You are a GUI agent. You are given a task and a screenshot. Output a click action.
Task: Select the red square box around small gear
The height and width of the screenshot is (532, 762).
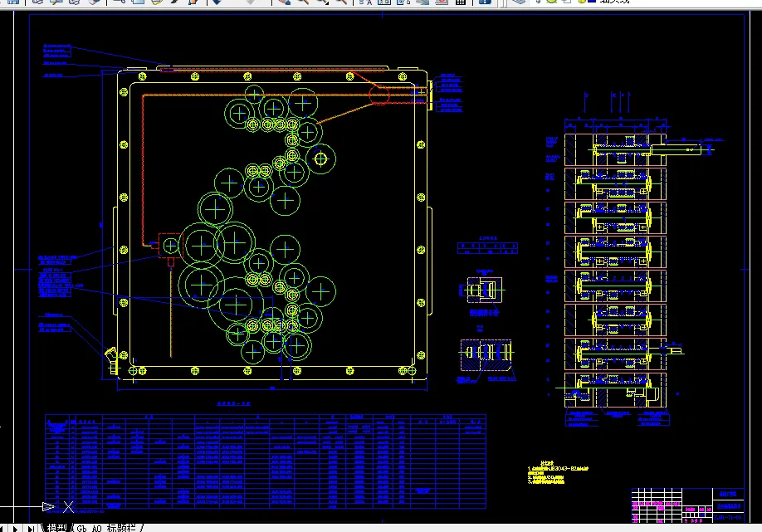click(x=169, y=246)
